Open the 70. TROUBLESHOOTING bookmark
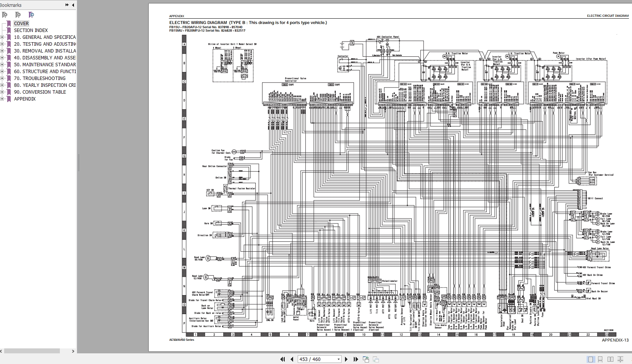The image size is (632, 364). pos(40,78)
